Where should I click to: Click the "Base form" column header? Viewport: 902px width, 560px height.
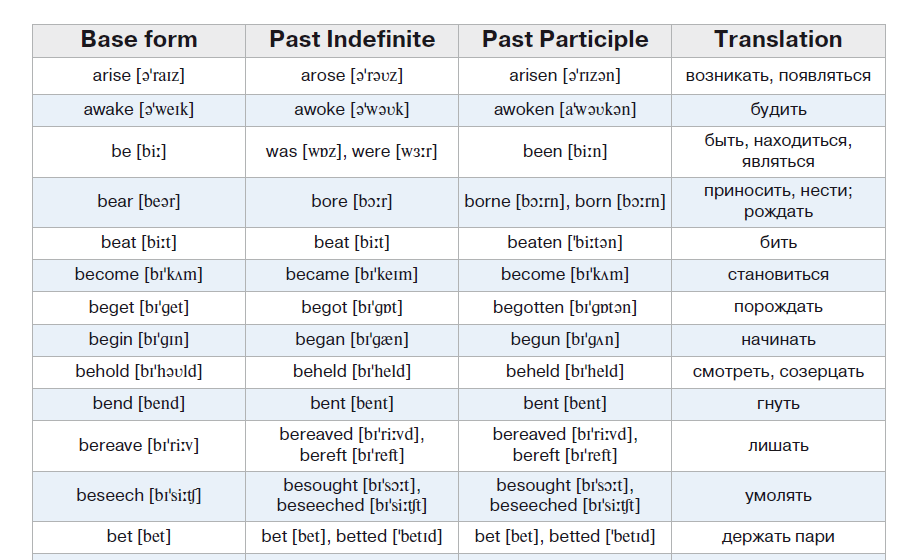coord(139,40)
